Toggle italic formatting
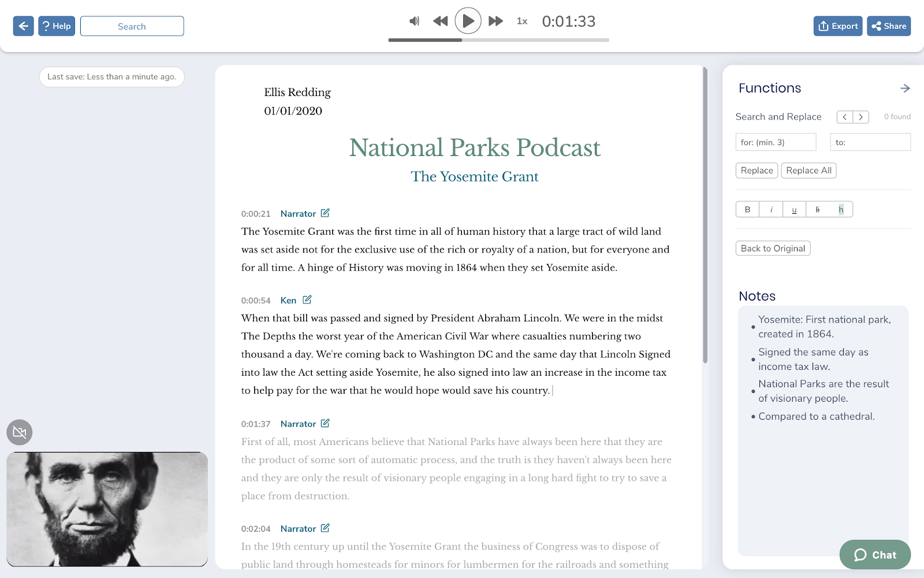The width and height of the screenshot is (924, 578). 771,209
